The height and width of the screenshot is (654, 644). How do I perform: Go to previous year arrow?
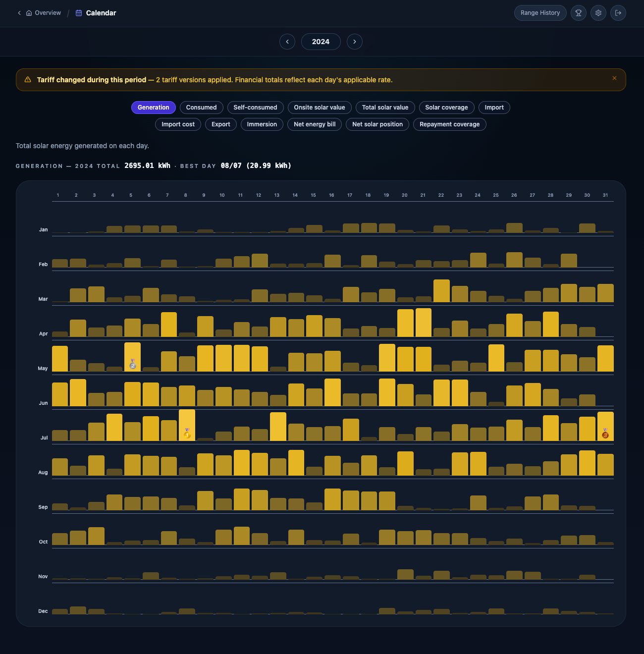click(x=287, y=42)
